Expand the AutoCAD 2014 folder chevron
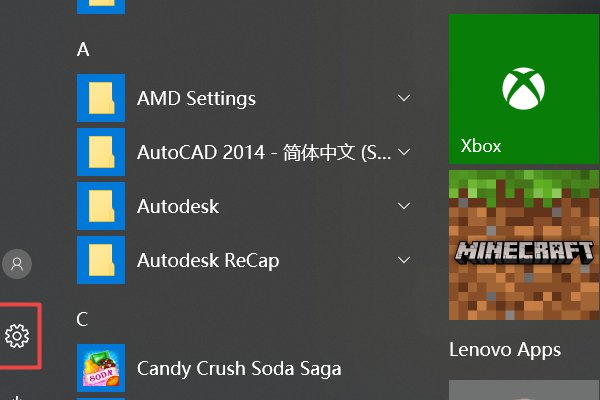This screenshot has height=400, width=600. pos(404,152)
